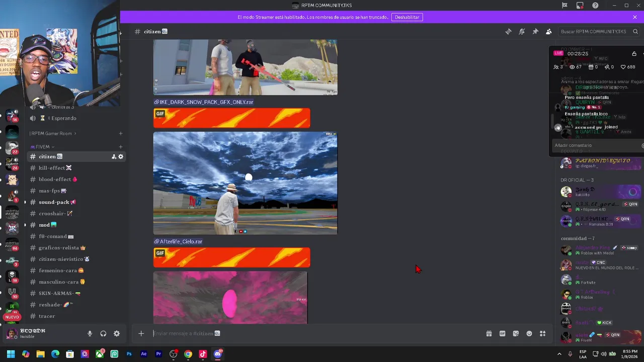This screenshot has width=644, height=362.
Task: Open the skull server icon with 19 badge
Action: (12, 276)
